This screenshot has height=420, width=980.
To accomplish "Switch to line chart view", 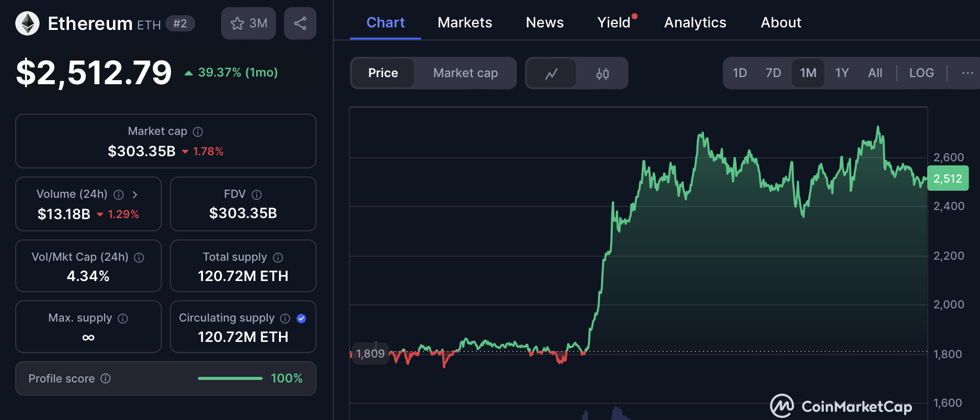I will point(551,74).
